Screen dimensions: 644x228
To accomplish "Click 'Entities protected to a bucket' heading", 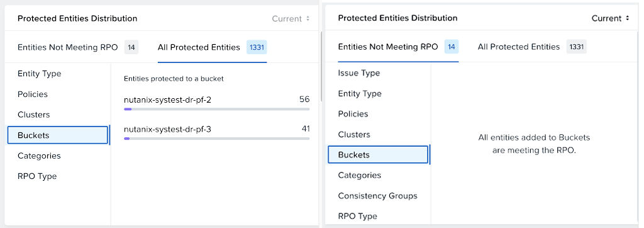I will 174,79.
